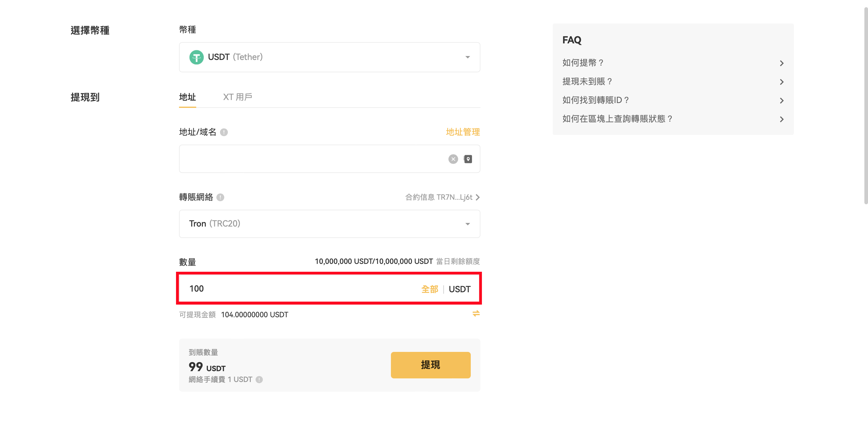Viewport: 868px width, 426px height.
Task: Click the 到賬數量 label
Action: (x=203, y=352)
